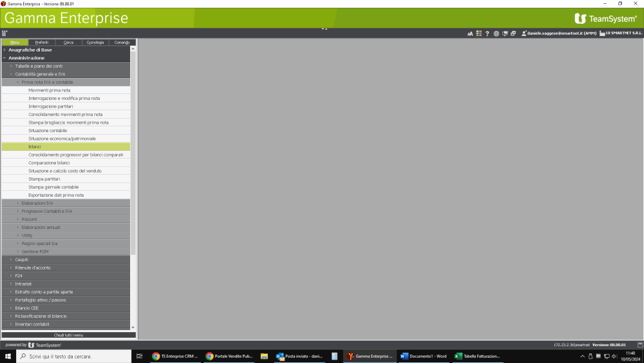Expand Bilancio CEE menu

66,308
